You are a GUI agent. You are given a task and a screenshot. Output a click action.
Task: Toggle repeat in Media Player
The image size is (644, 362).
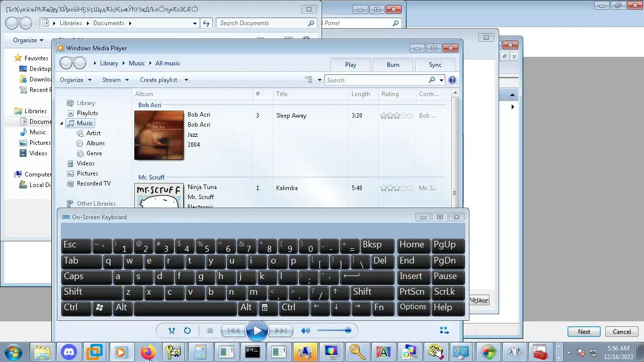click(x=187, y=330)
